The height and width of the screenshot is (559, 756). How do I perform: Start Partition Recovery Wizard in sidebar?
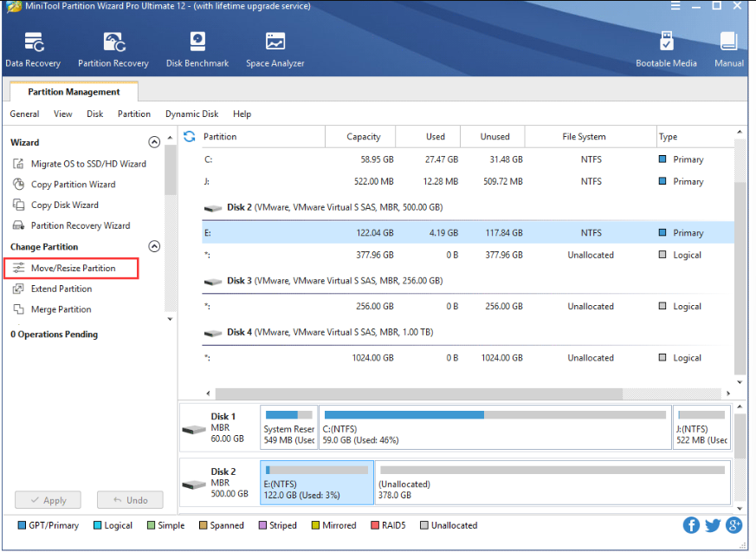pyautogui.click(x=71, y=225)
